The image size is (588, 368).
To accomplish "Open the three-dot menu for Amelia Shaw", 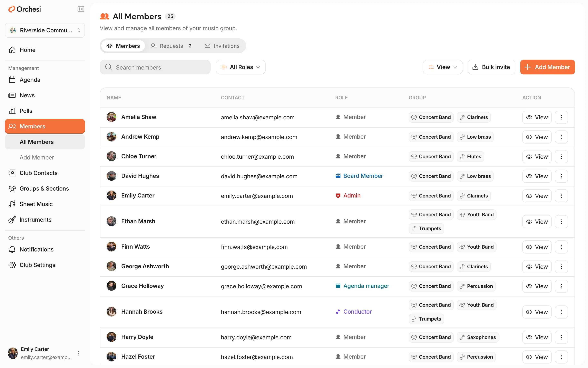I will tap(561, 117).
